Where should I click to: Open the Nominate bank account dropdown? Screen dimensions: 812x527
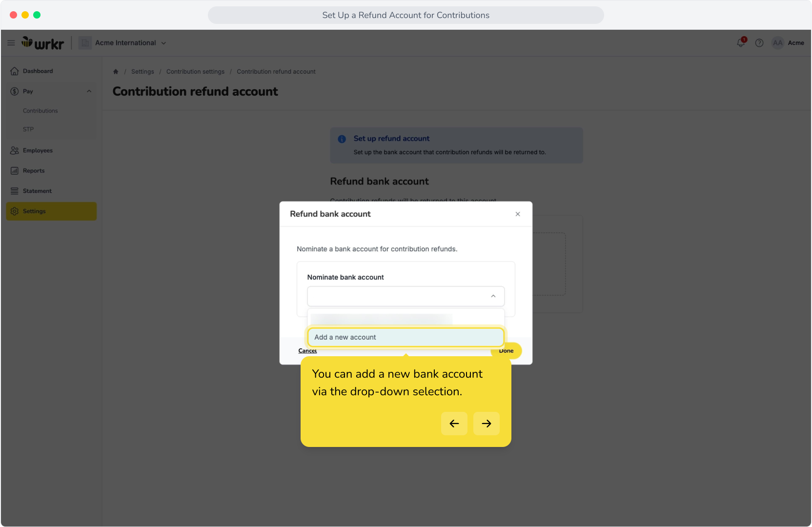tap(406, 296)
